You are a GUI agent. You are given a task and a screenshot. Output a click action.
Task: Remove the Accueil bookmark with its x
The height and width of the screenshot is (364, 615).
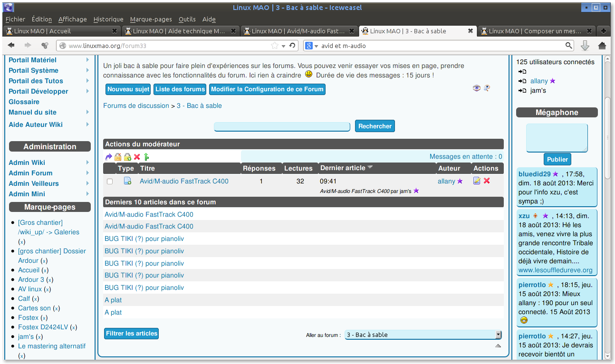45,270
